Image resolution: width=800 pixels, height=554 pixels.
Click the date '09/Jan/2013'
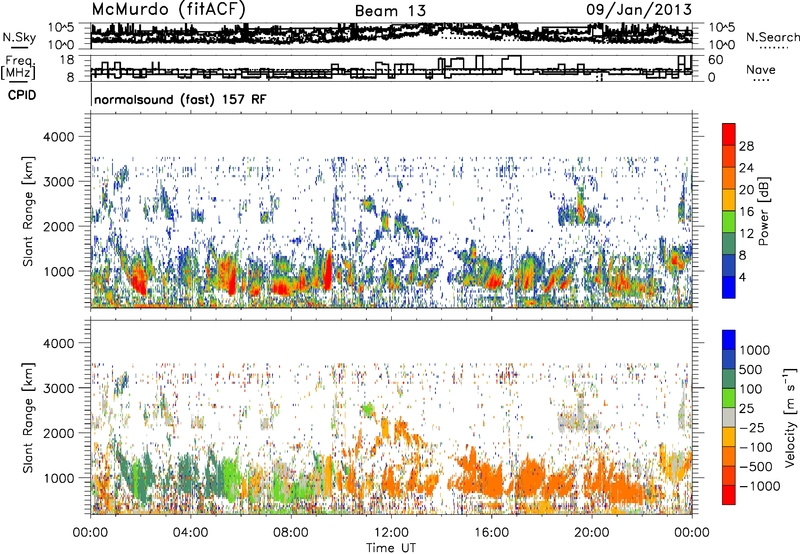(639, 10)
